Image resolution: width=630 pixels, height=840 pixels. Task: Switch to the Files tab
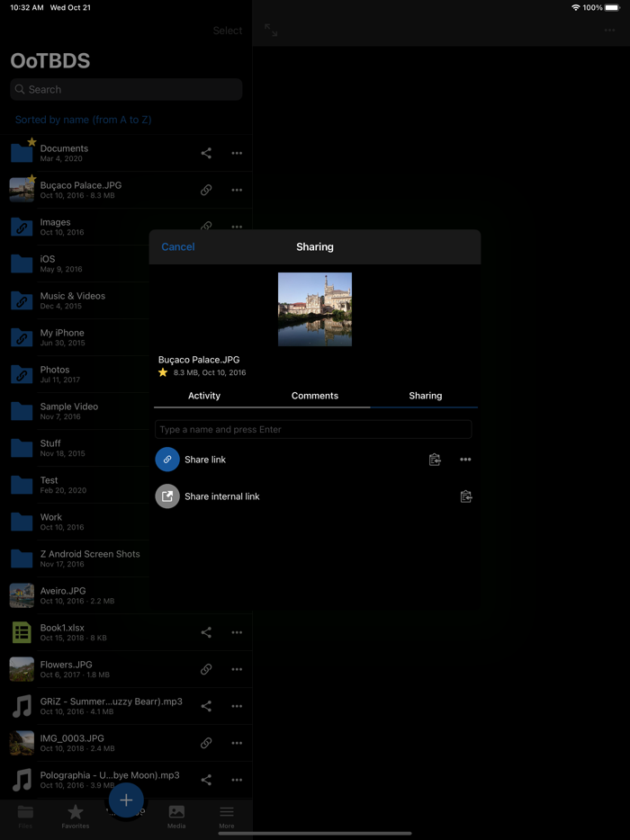coord(25,817)
